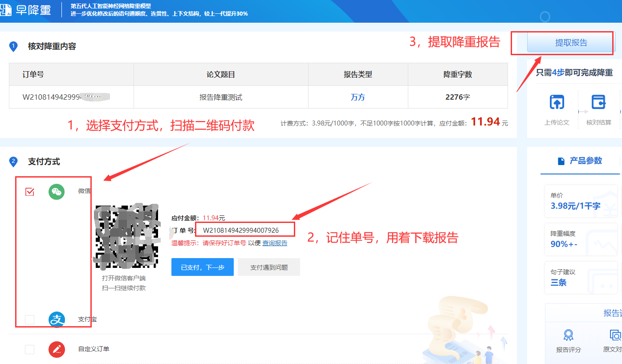622x364 pixels.
Task: Switch to the 产品参数 tab
Action: click(580, 161)
